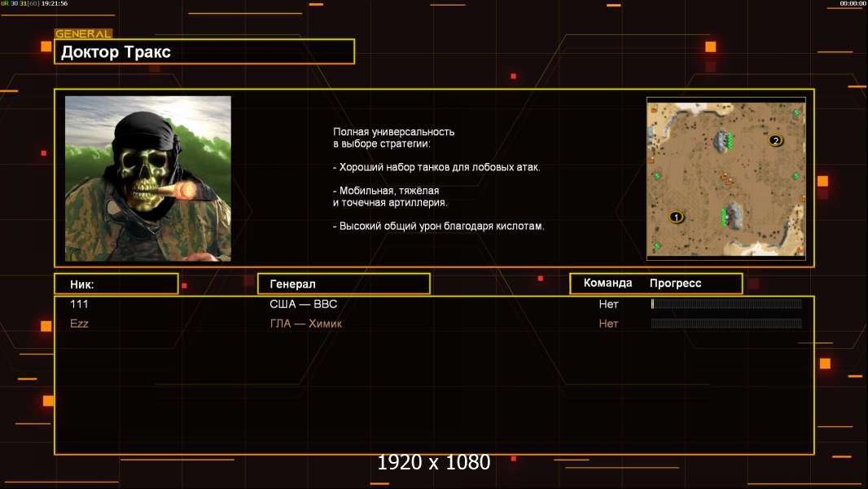Image resolution: width=868 pixels, height=489 pixels.
Task: Click the 'Хороший набор танков' bullet line
Action: [x=436, y=167]
